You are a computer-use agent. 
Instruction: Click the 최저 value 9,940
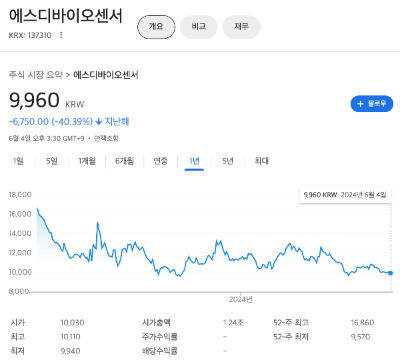click(x=70, y=351)
